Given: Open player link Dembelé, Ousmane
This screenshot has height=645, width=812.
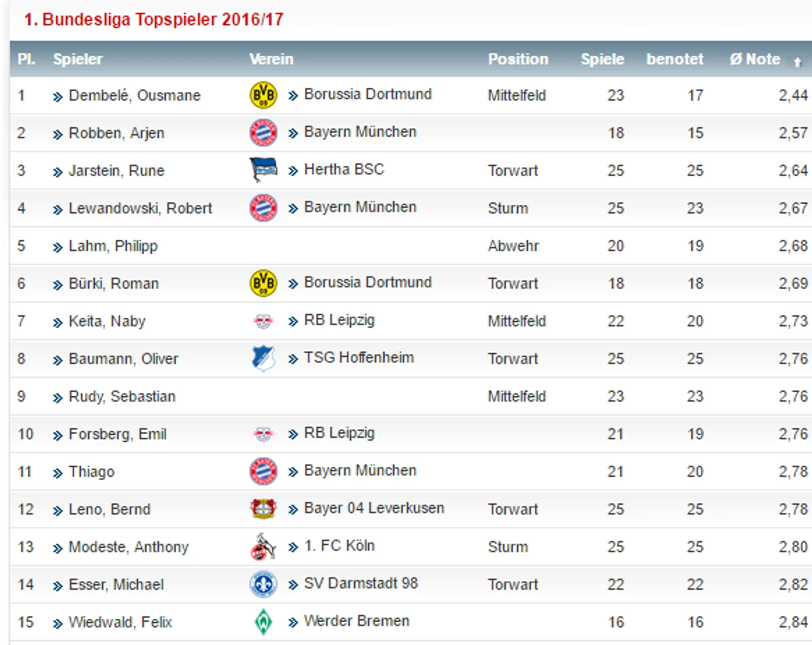Looking at the screenshot, I should click(134, 95).
